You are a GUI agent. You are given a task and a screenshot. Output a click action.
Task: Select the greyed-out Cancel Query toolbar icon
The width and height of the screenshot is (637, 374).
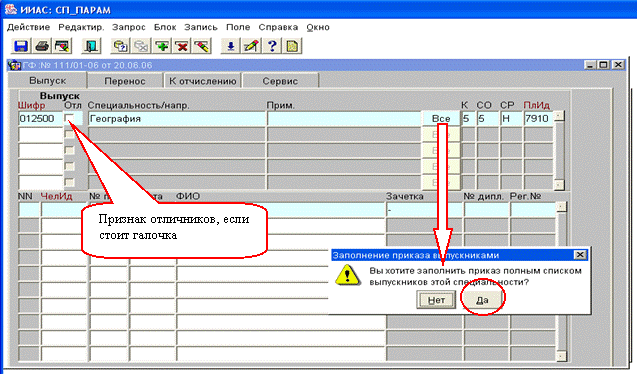coord(141,46)
